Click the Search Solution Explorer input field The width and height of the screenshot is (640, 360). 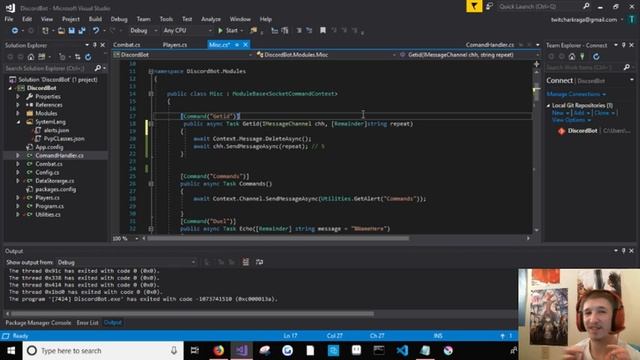pyautogui.click(x=49, y=68)
